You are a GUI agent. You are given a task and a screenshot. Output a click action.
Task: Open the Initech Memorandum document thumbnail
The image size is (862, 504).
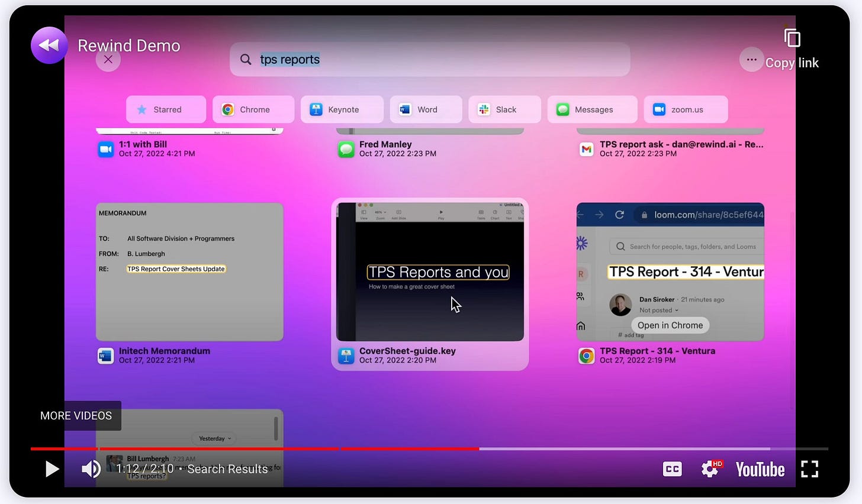189,272
